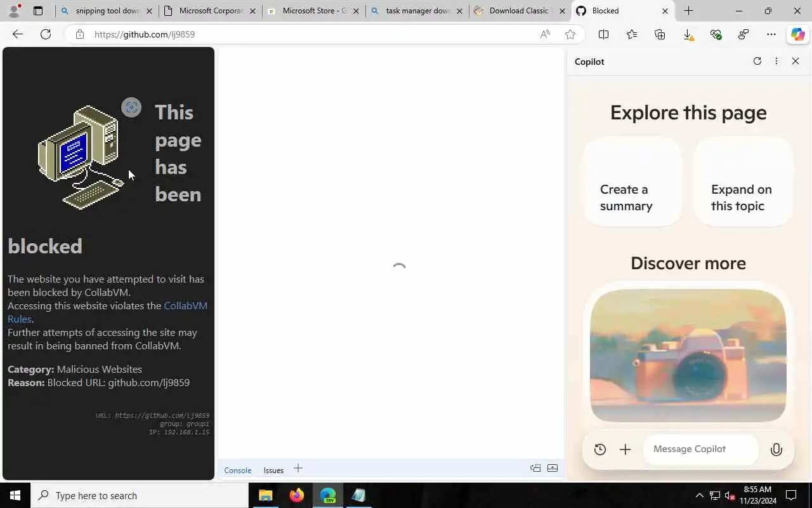Click the network tray icon
Image resolution: width=812 pixels, height=508 pixels.
(x=714, y=495)
